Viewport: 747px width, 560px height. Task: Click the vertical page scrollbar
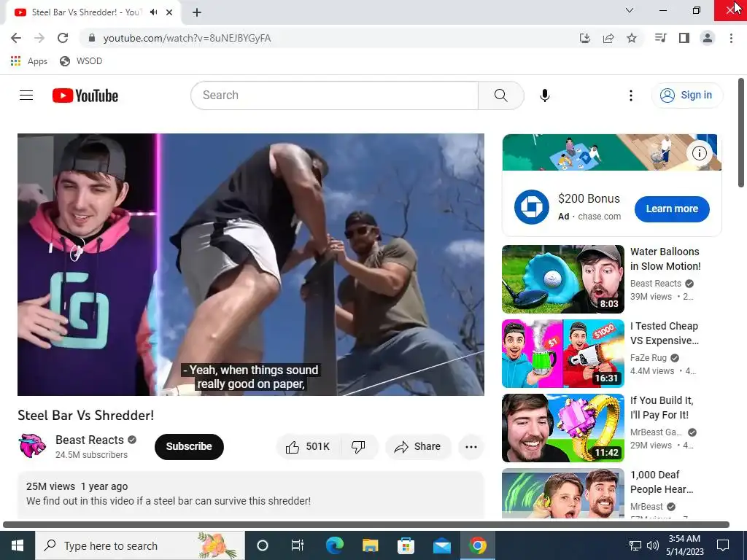click(x=741, y=133)
